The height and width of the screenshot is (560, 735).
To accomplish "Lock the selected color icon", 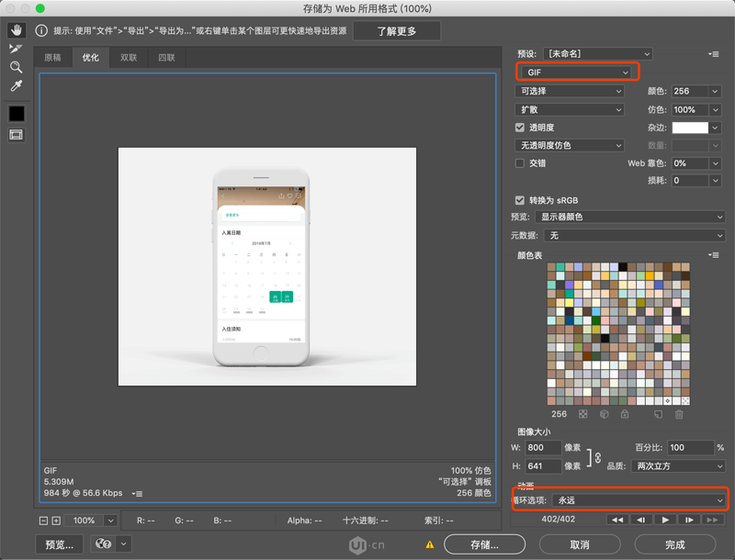I will (x=625, y=414).
